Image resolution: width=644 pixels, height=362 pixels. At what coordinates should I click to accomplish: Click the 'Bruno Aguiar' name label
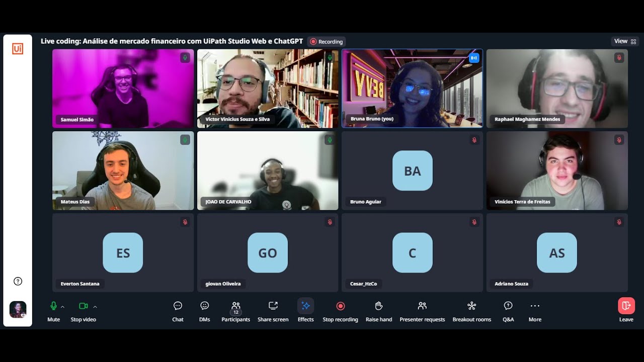(x=366, y=202)
